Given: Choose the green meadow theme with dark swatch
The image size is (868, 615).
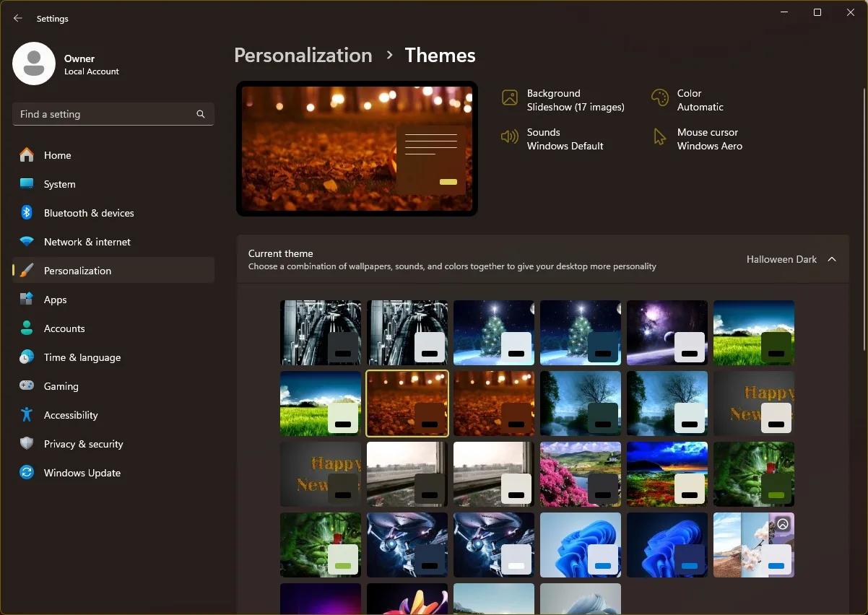Looking at the screenshot, I should pyautogui.click(x=754, y=333).
